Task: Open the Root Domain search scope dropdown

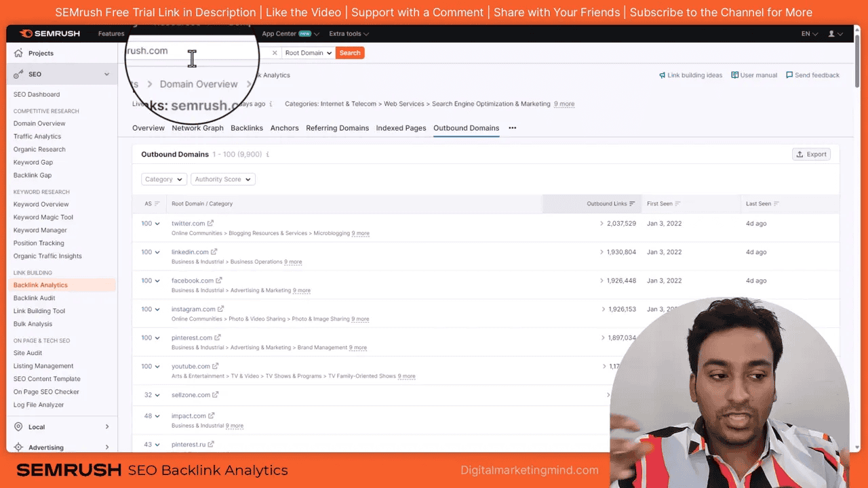Action: pyautogui.click(x=308, y=52)
